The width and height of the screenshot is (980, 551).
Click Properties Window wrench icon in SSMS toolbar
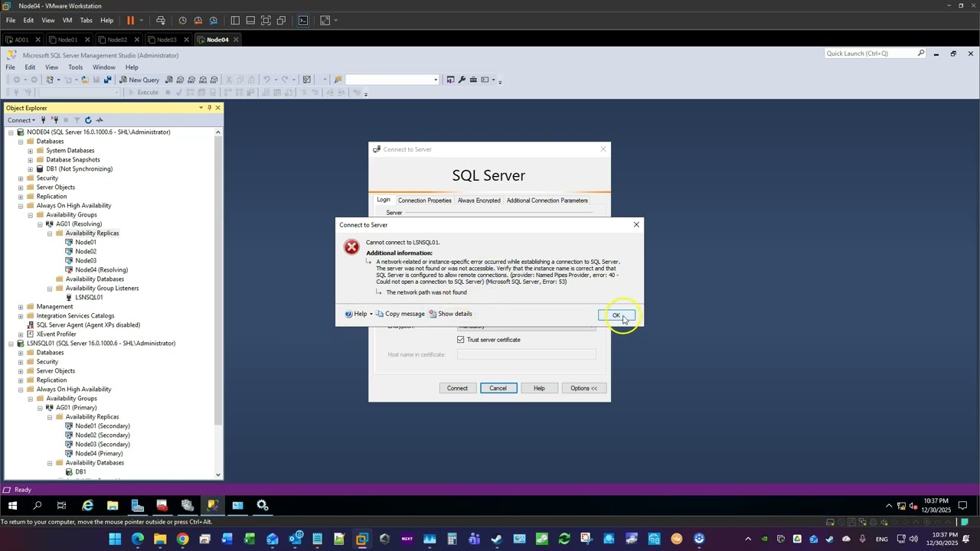click(462, 80)
